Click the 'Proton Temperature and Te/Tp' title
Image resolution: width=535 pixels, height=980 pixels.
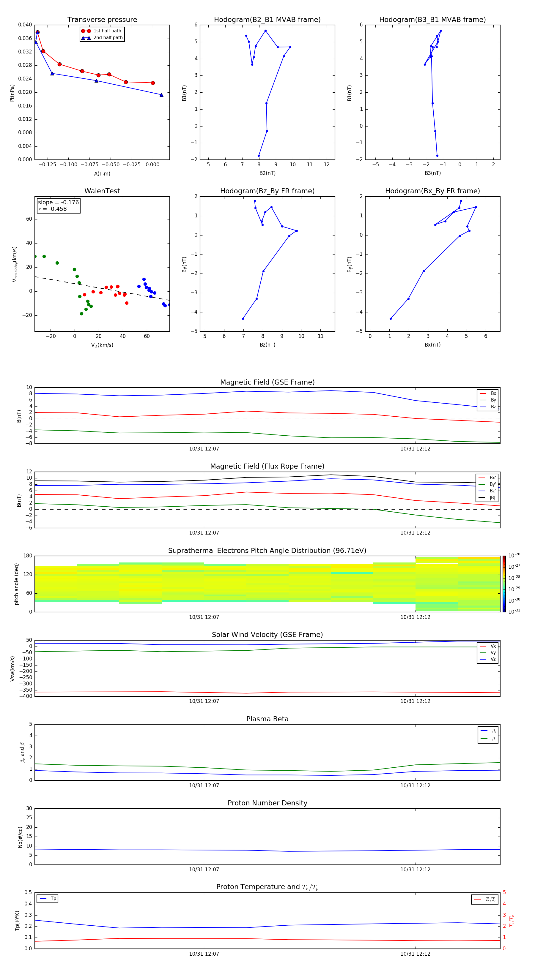(267, 887)
